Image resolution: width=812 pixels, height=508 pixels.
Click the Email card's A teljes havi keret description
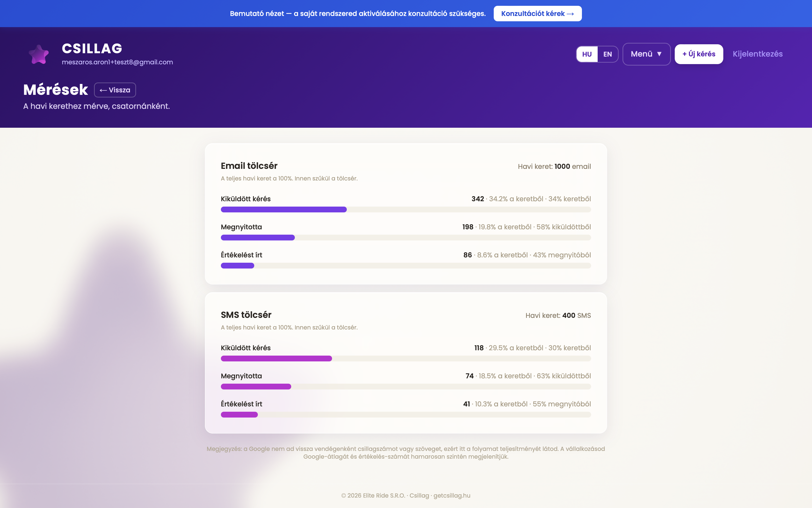289,179
